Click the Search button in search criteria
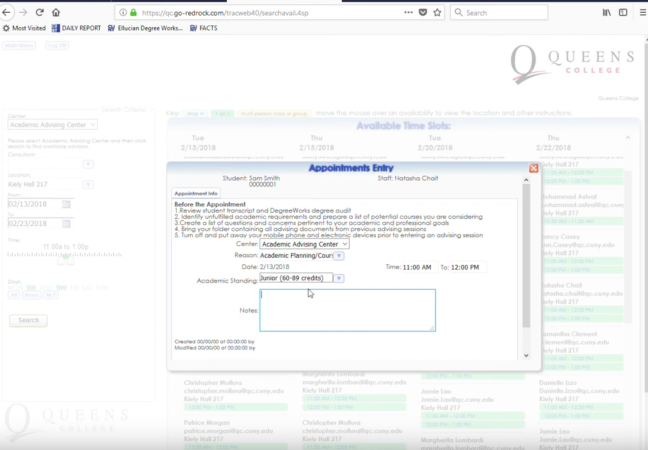The height and width of the screenshot is (450, 648). point(28,320)
